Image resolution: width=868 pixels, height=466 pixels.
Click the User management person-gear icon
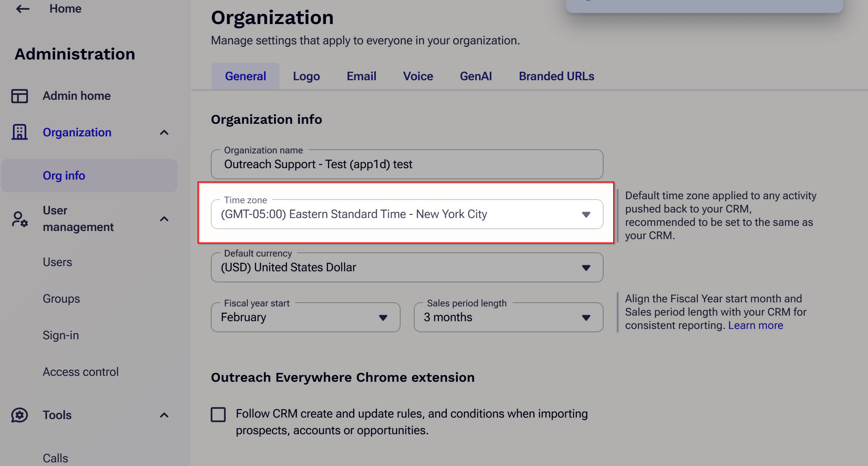20,219
